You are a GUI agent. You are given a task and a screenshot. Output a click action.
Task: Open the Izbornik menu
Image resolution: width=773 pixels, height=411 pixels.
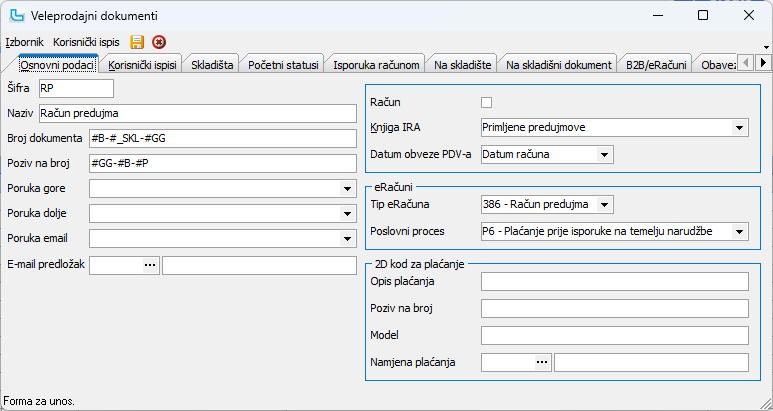click(24, 42)
